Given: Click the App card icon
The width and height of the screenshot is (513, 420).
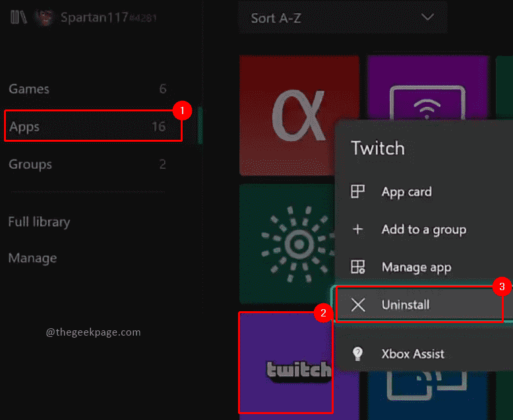Looking at the screenshot, I should coord(357,191).
